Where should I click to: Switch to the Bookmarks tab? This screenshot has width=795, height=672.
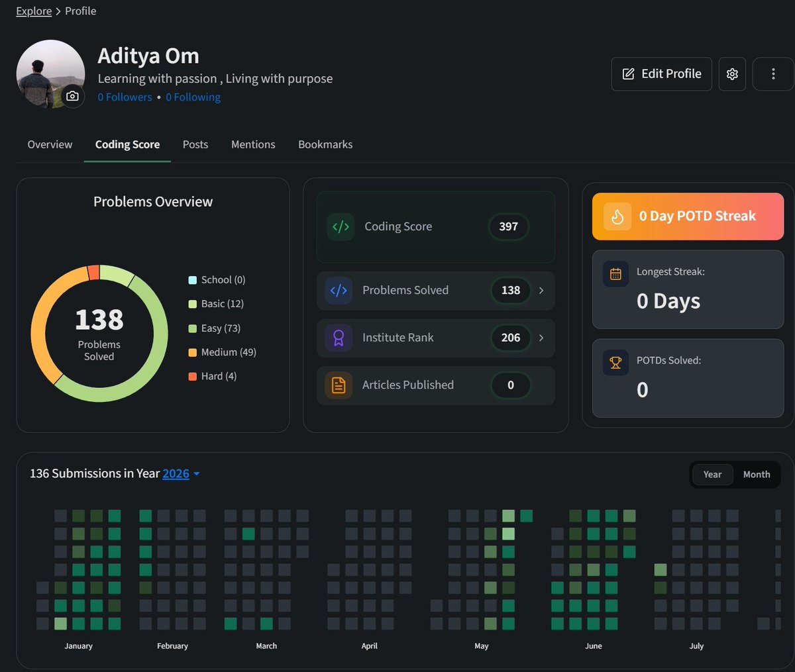(325, 144)
